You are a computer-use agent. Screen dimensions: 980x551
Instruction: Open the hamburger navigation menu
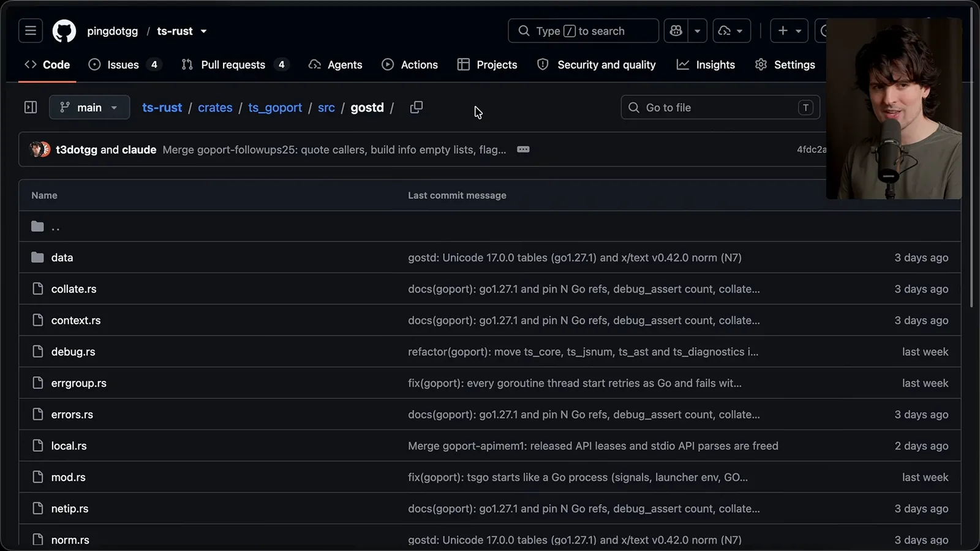31,31
